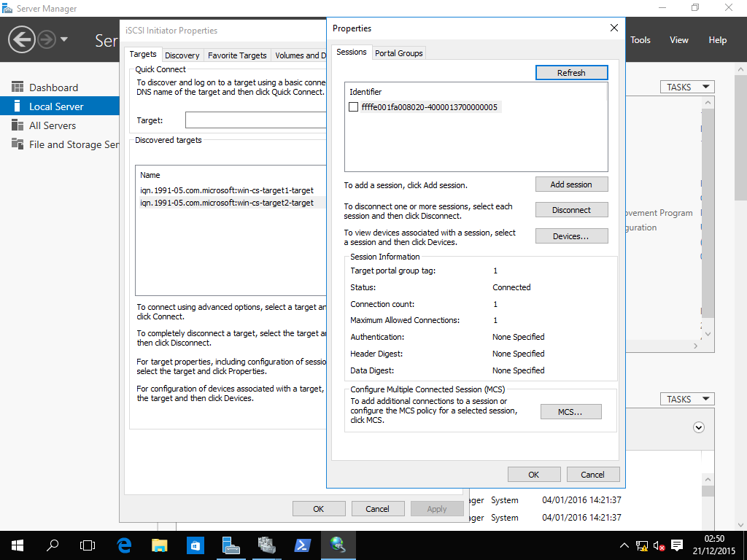Click the Add session button

(571, 184)
